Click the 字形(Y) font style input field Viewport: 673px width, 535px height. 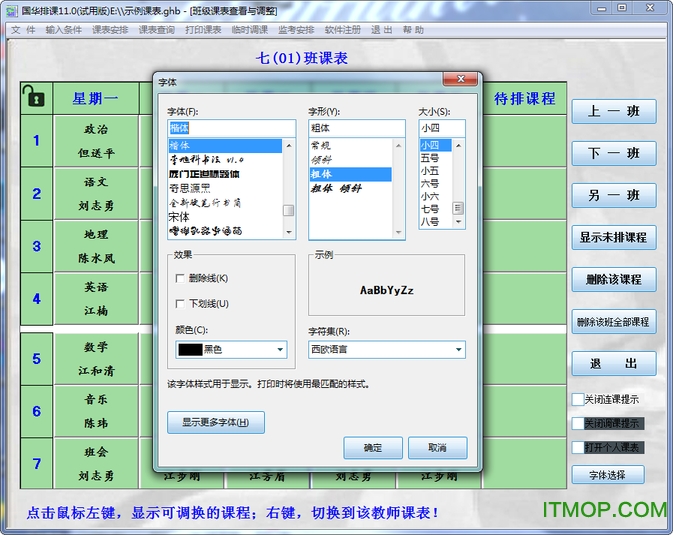357,128
